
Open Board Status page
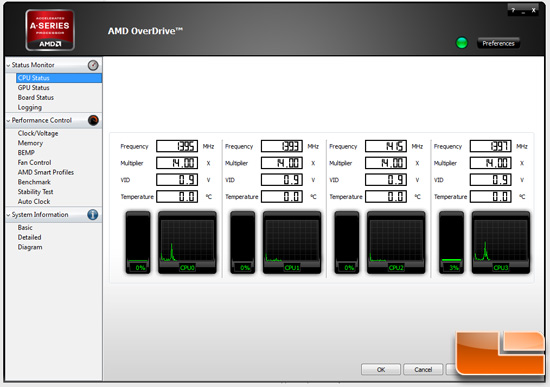click(36, 98)
